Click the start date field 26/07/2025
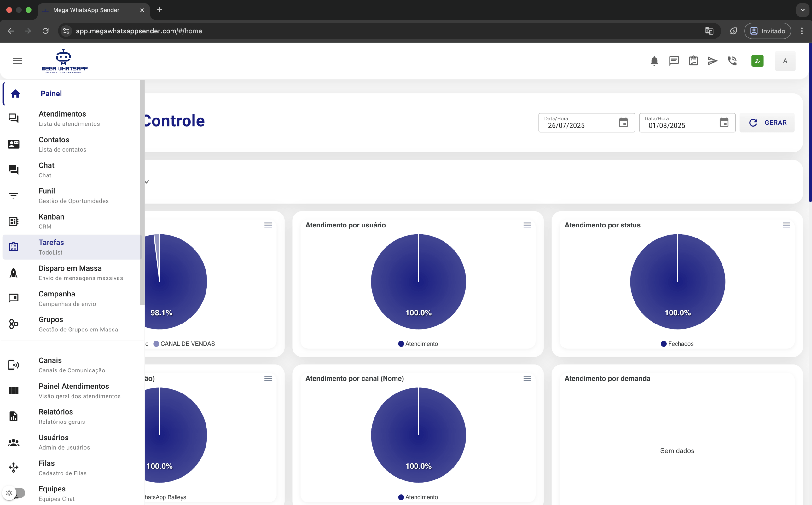 pyautogui.click(x=586, y=123)
